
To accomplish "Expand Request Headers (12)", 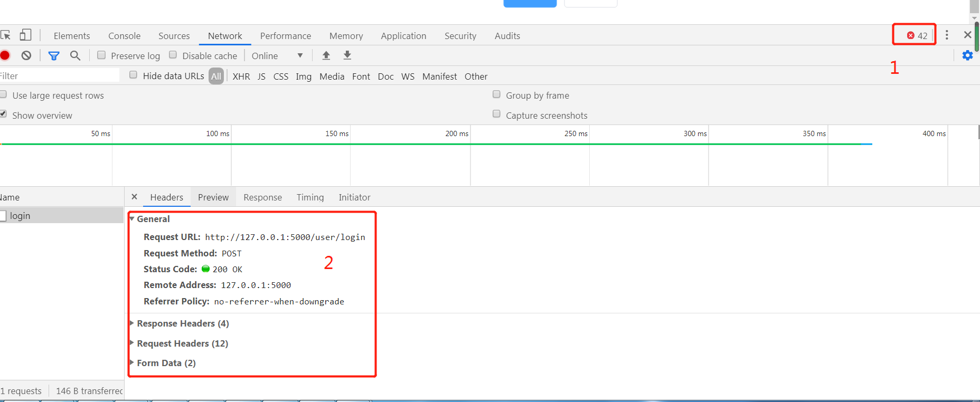I will pyautogui.click(x=132, y=343).
